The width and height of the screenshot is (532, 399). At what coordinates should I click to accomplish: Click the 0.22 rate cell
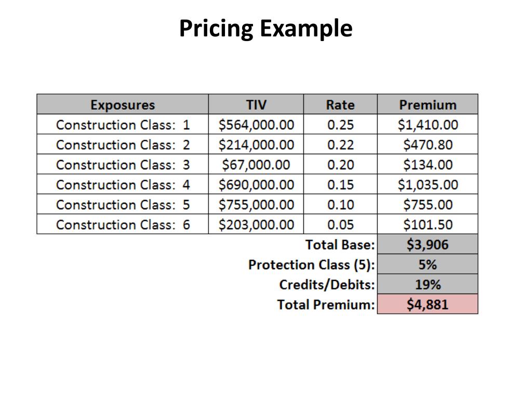[340, 144]
